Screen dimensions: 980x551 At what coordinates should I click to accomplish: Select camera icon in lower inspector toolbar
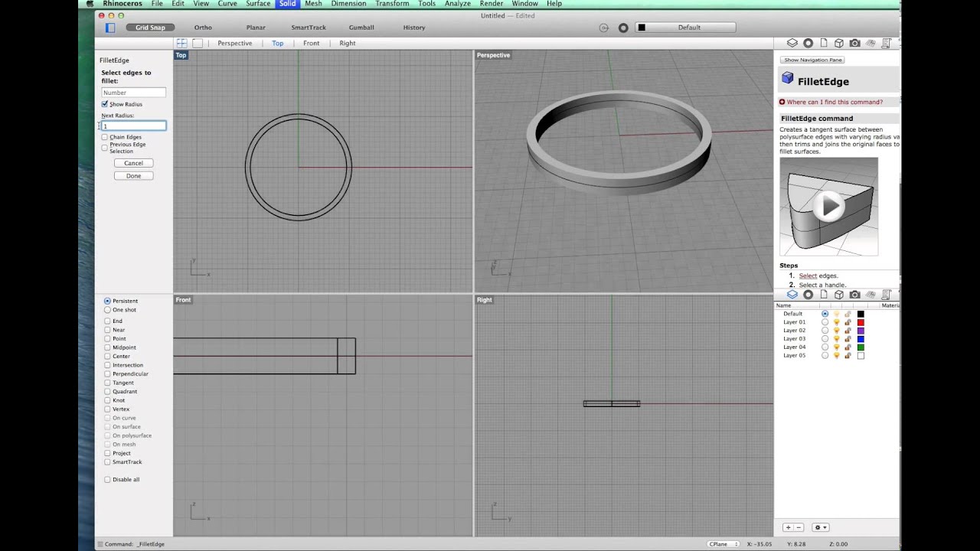(855, 295)
